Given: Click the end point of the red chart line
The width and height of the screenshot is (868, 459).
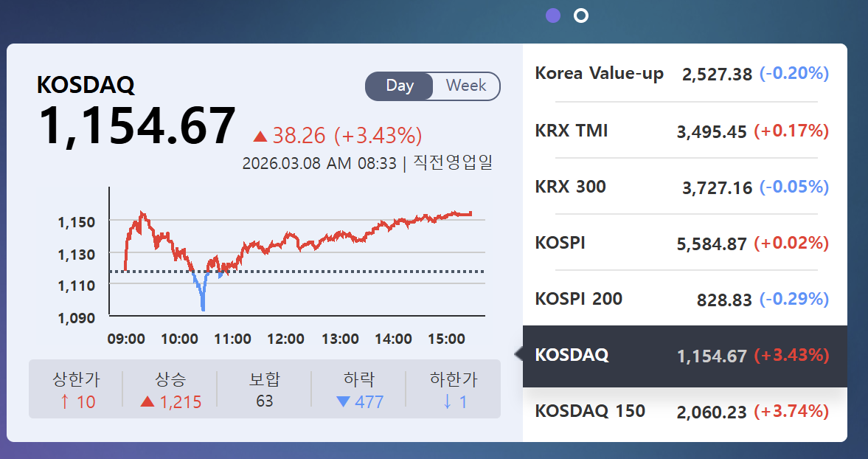Looking at the screenshot, I should pyautogui.click(x=471, y=214).
